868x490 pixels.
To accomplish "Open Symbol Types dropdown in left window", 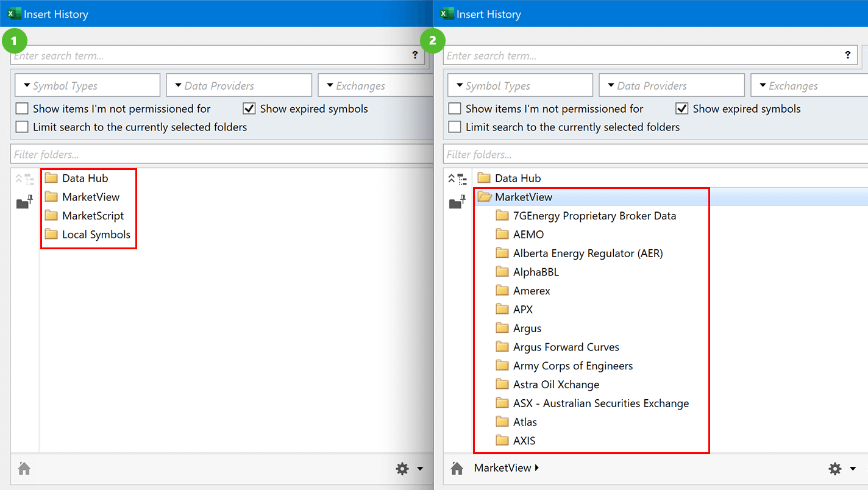I will pyautogui.click(x=88, y=85).
